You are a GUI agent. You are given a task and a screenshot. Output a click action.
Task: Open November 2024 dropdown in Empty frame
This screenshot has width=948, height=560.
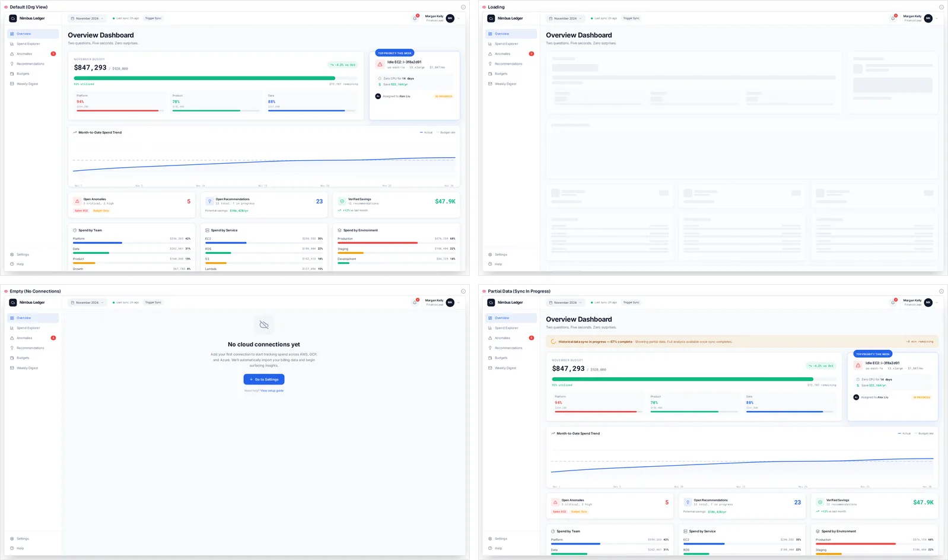pyautogui.click(x=87, y=303)
